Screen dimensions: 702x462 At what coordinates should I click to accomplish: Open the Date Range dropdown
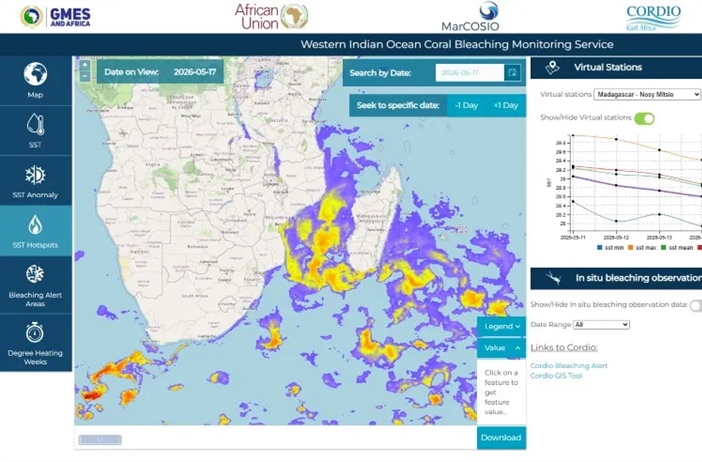tap(601, 325)
